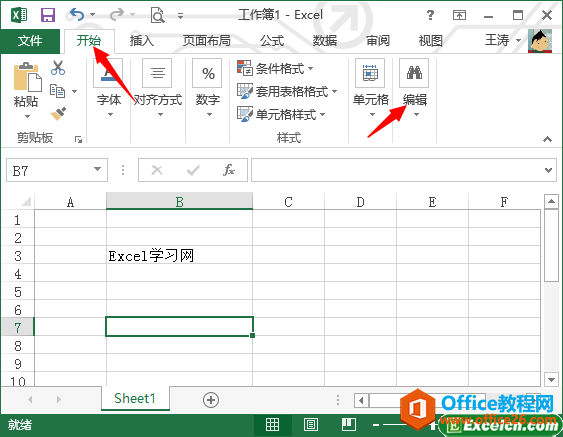The height and width of the screenshot is (437, 563).
Task: Select column A header
Action: coord(70,202)
